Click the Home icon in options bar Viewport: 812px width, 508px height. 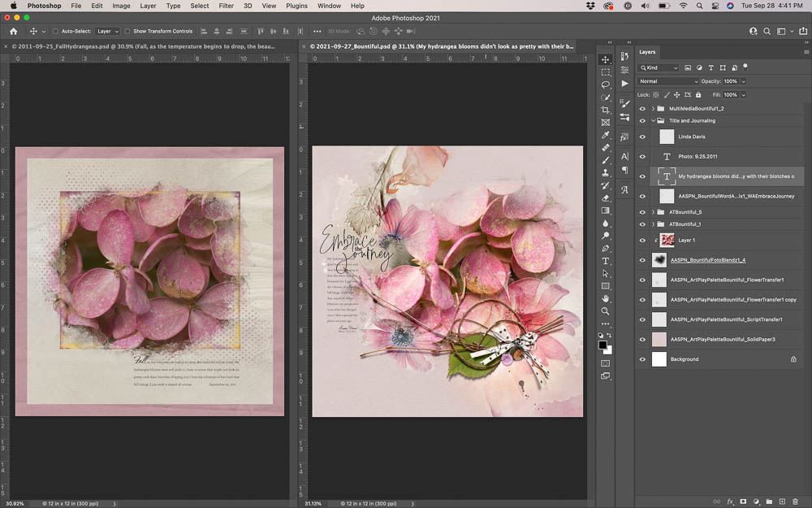(13, 31)
